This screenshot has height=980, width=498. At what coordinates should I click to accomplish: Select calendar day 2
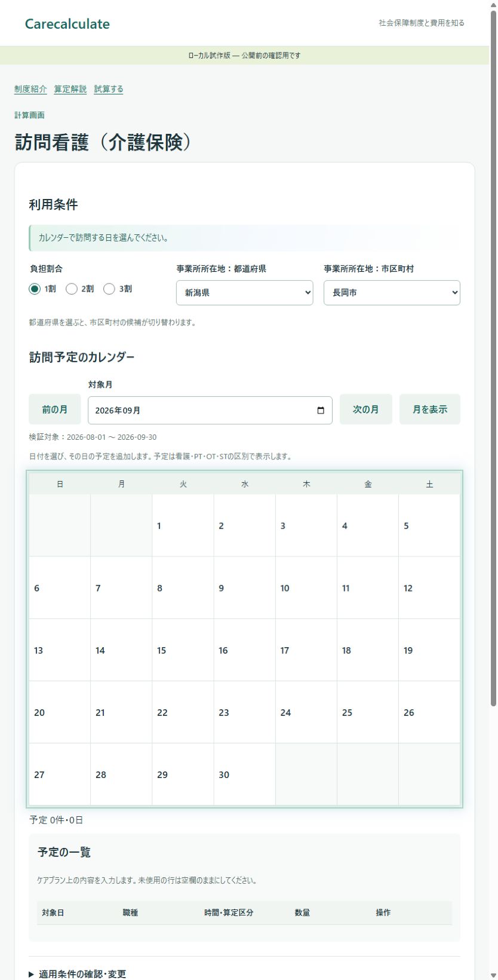pyautogui.click(x=244, y=525)
